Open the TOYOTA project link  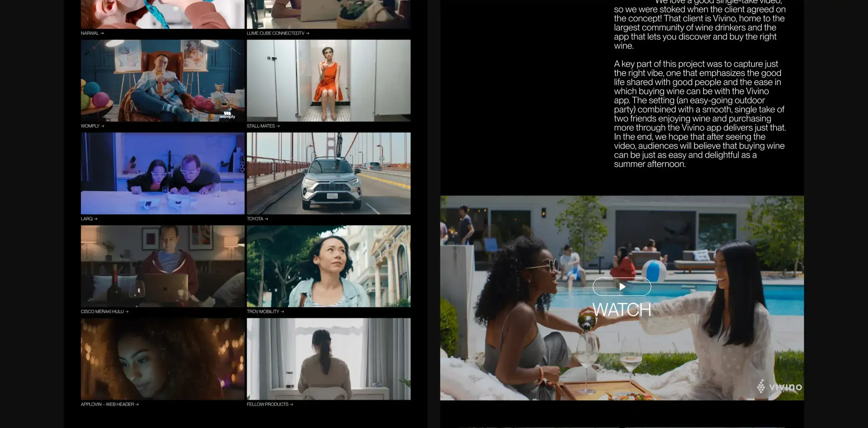click(257, 219)
